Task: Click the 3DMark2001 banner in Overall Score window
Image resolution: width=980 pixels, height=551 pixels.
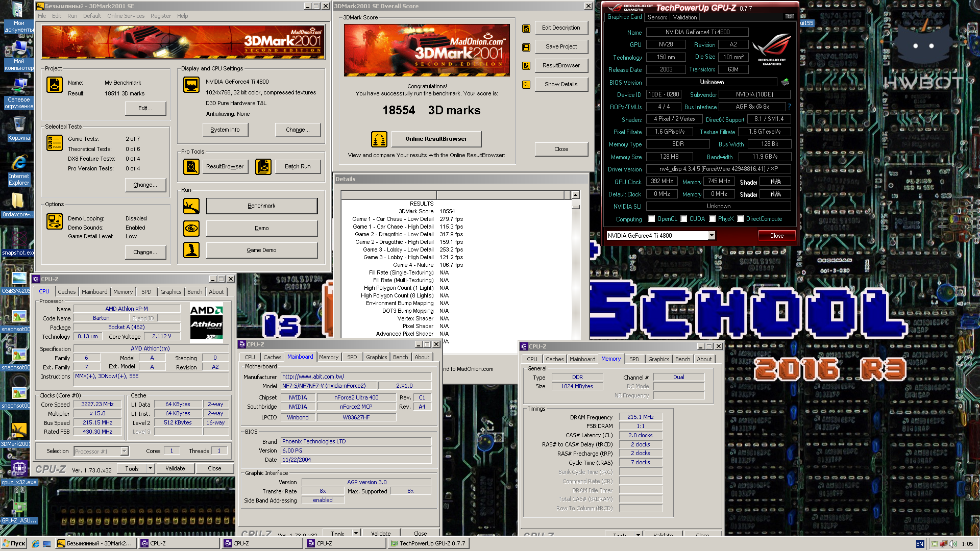Action: 427,50
